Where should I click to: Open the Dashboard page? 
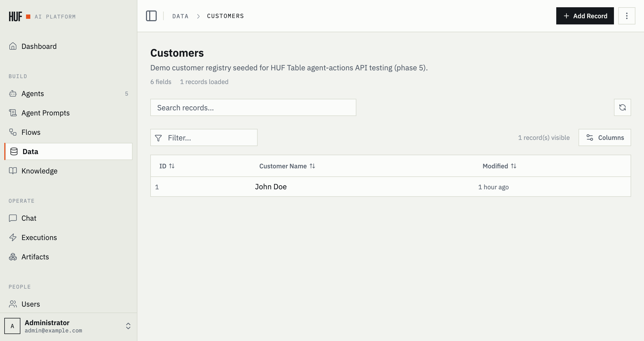[68, 46]
